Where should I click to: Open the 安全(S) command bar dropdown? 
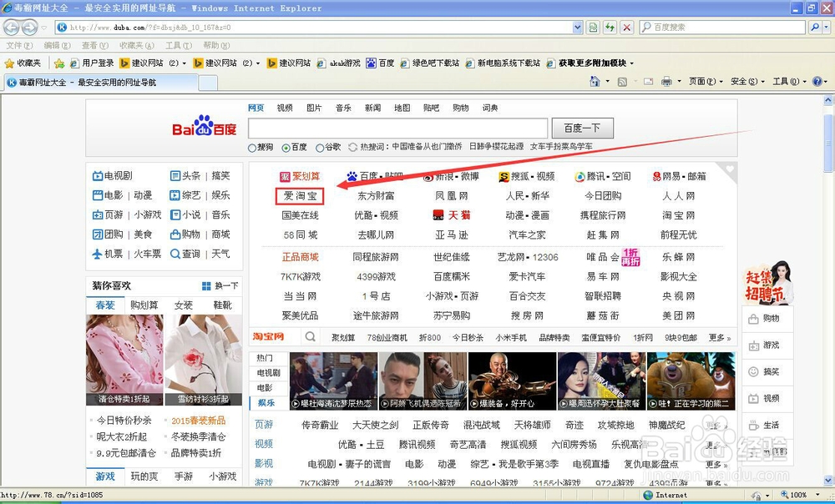(x=747, y=82)
